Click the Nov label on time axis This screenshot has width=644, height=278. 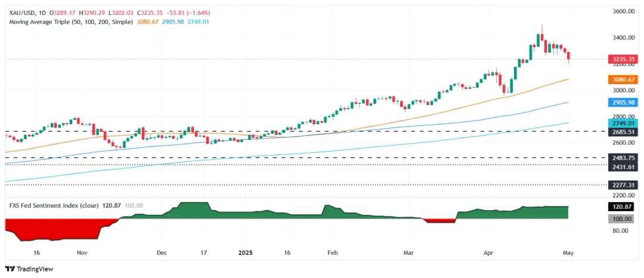point(82,253)
